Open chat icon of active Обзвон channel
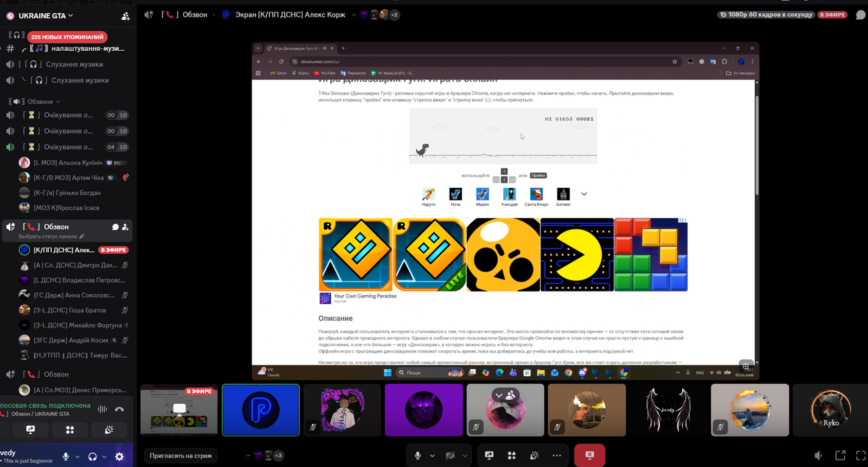868x467 pixels. [115, 227]
